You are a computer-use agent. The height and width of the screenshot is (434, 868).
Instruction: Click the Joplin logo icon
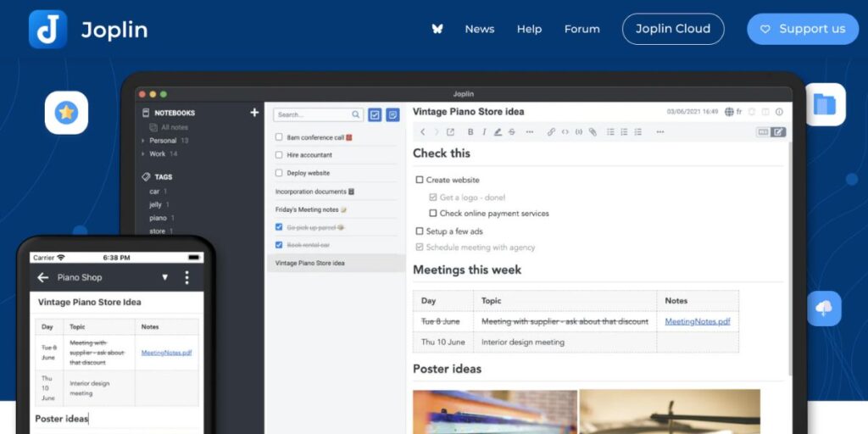(x=48, y=30)
